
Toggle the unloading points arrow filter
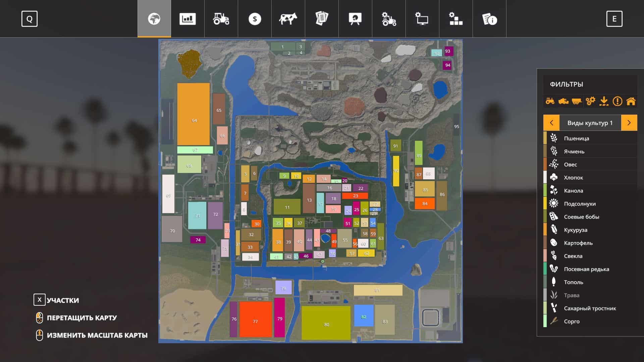tap(604, 101)
